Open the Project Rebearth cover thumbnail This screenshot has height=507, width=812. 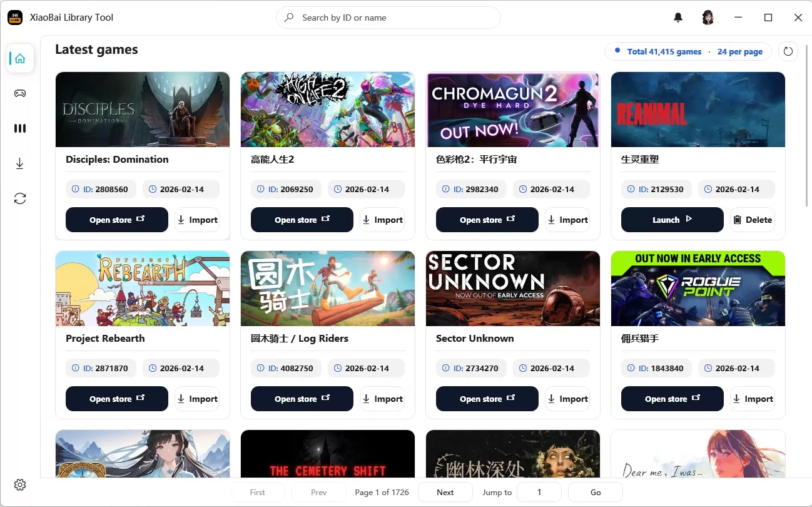(143, 289)
